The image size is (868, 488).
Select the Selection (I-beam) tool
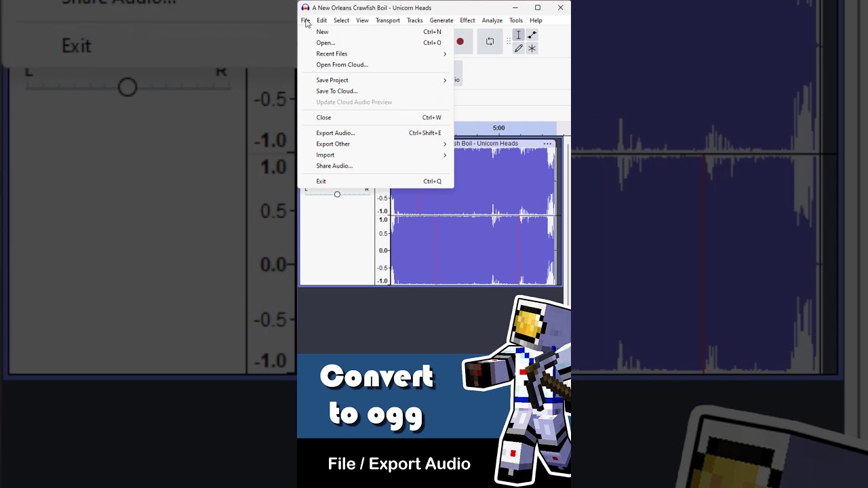click(x=518, y=35)
